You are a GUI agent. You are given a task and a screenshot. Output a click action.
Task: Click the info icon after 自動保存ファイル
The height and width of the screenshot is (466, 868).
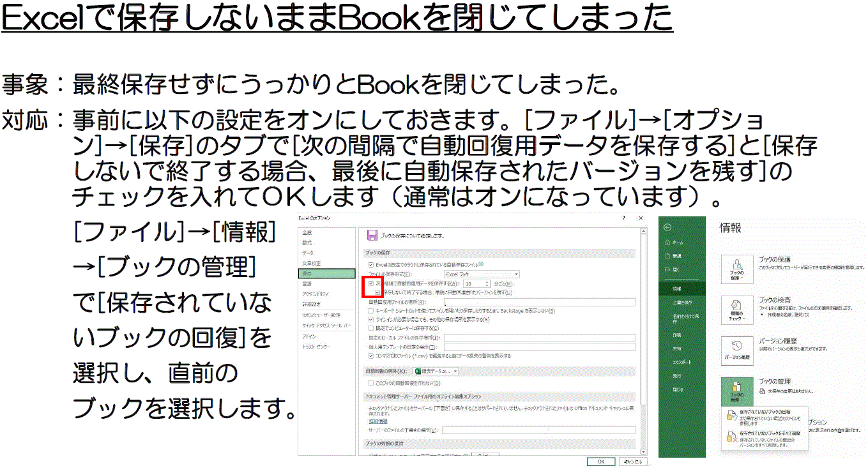[481, 264]
